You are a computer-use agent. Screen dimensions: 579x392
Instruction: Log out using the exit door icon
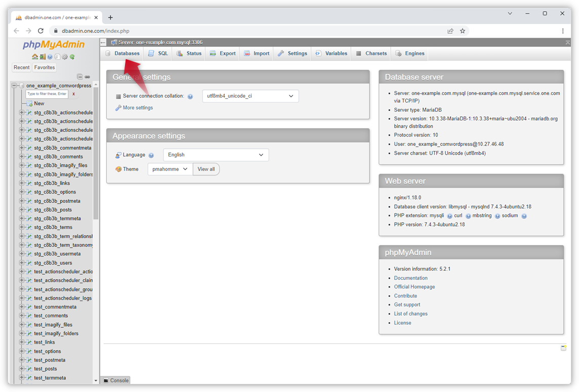click(x=43, y=57)
